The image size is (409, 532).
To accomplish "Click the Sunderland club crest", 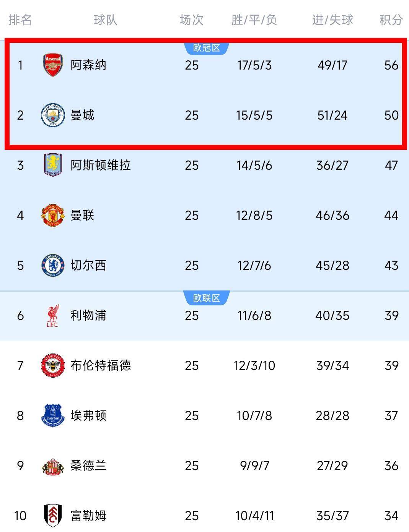I will [52, 466].
